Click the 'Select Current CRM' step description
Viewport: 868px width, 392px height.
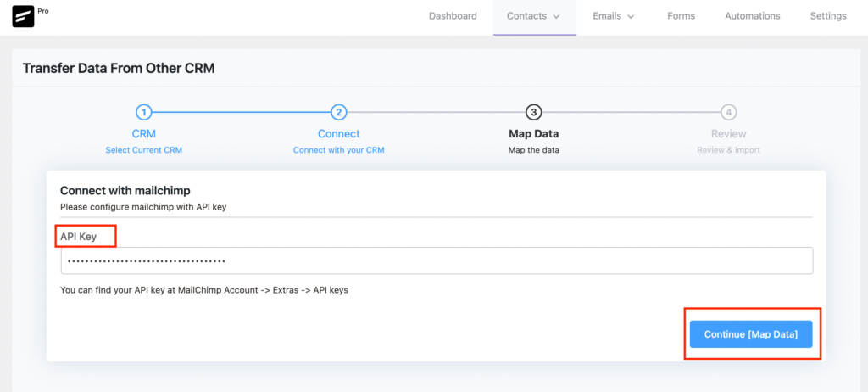tap(144, 150)
